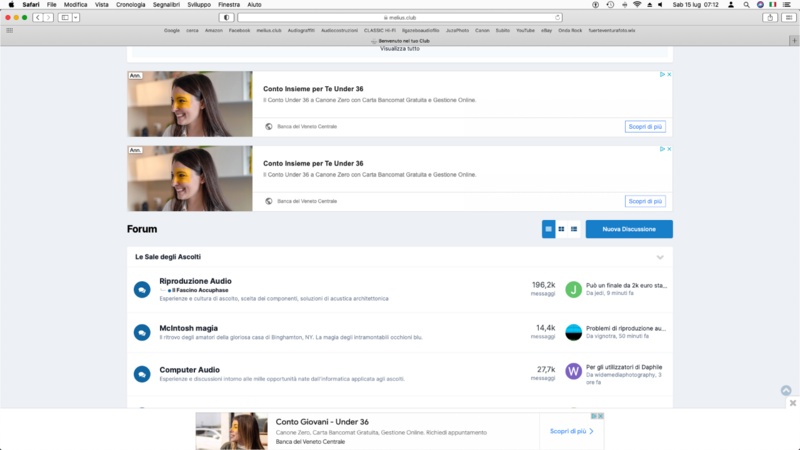Switch forum to grid view layout
Image resolution: width=800 pixels, height=450 pixels.
(561, 229)
